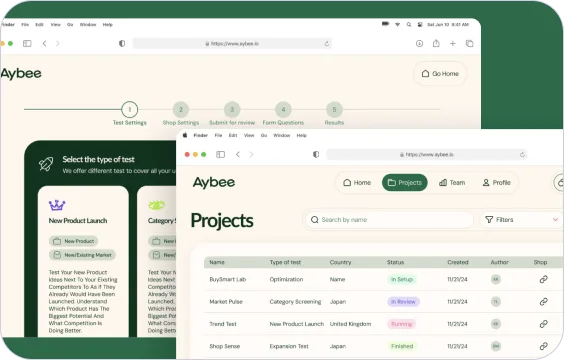Open the Help menu in the back window
The width and height of the screenshot is (564, 360).
coord(108,25)
